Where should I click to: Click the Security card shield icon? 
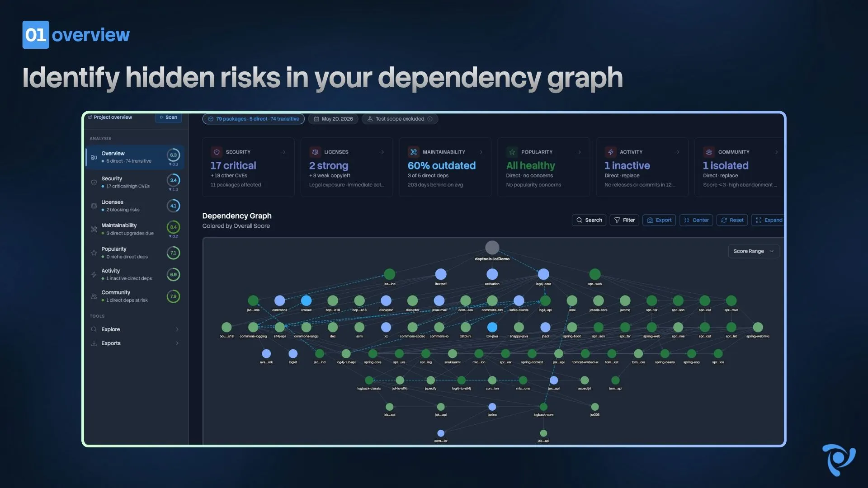click(217, 152)
